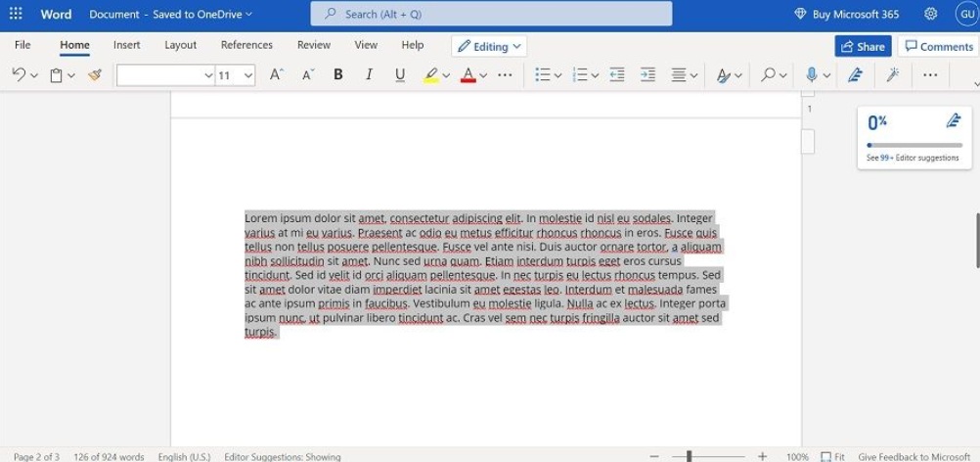This screenshot has width=980, height=462.
Task: Toggle Italic formatting
Action: 369,75
